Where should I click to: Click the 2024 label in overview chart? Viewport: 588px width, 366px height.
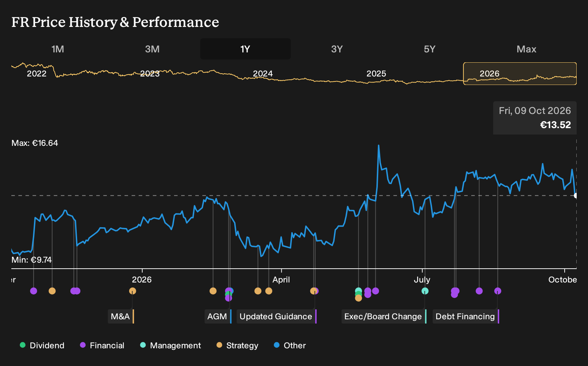coord(263,74)
